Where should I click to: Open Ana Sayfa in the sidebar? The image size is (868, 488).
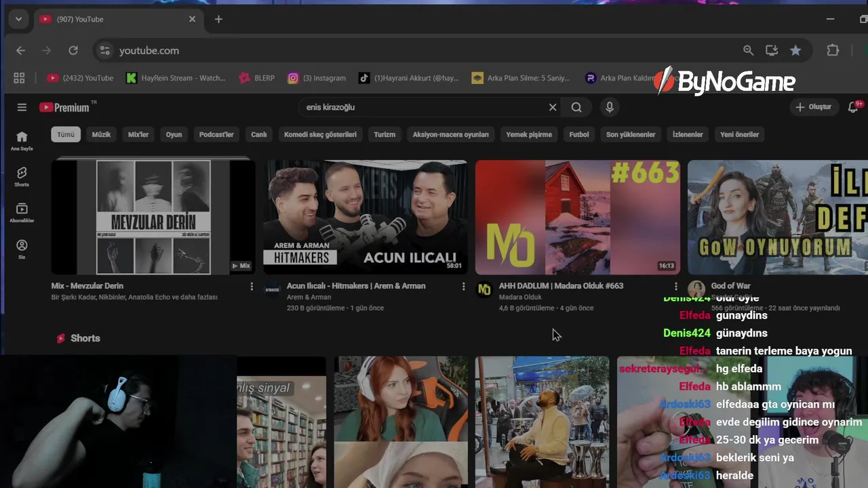pos(22,141)
